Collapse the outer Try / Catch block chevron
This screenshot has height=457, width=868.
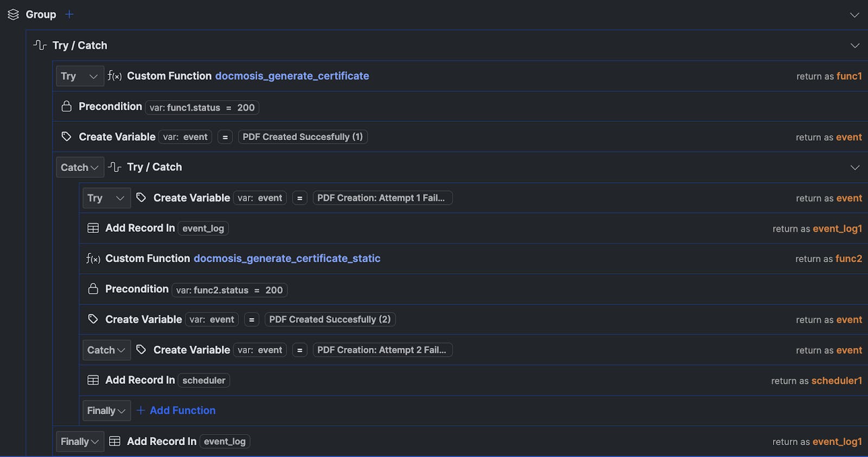pyautogui.click(x=854, y=46)
